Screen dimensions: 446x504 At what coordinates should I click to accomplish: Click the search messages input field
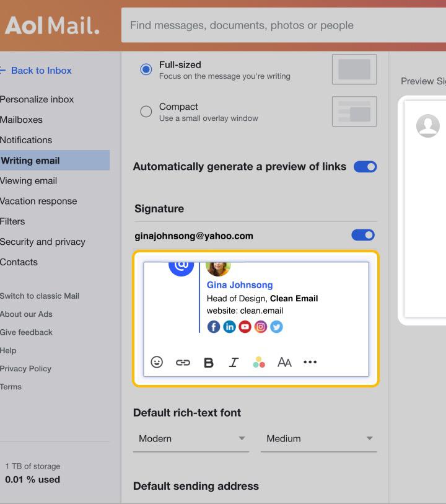pyautogui.click(x=284, y=25)
